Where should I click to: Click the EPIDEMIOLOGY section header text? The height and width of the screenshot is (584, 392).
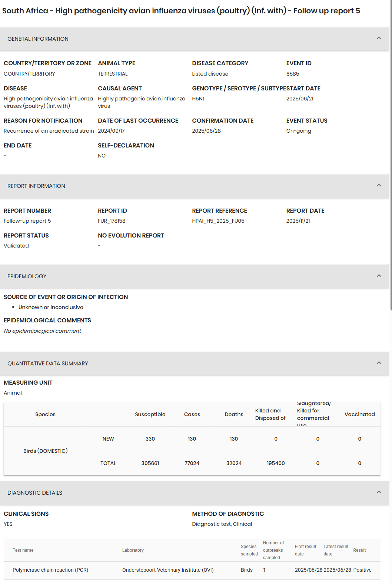[27, 276]
